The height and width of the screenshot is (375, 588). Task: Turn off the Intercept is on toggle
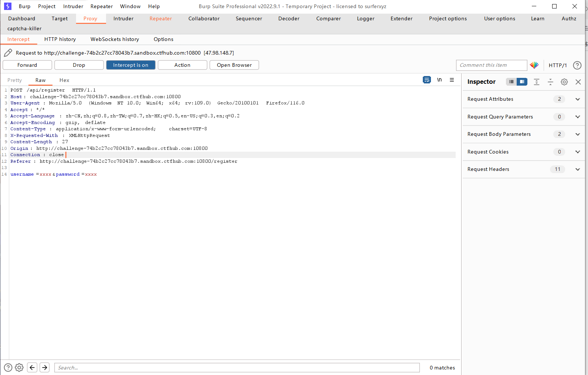tap(131, 65)
